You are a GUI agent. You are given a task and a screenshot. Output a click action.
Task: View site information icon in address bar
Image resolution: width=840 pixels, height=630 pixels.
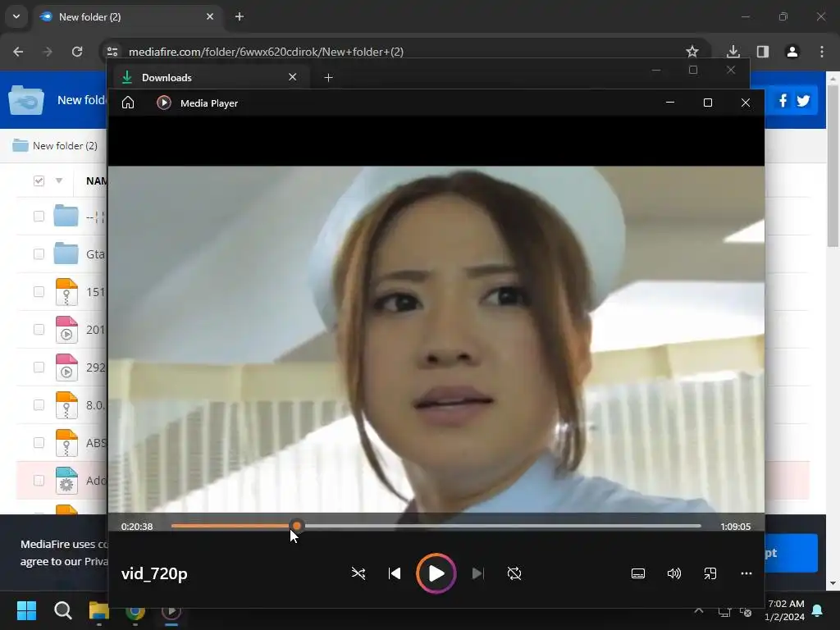112,52
